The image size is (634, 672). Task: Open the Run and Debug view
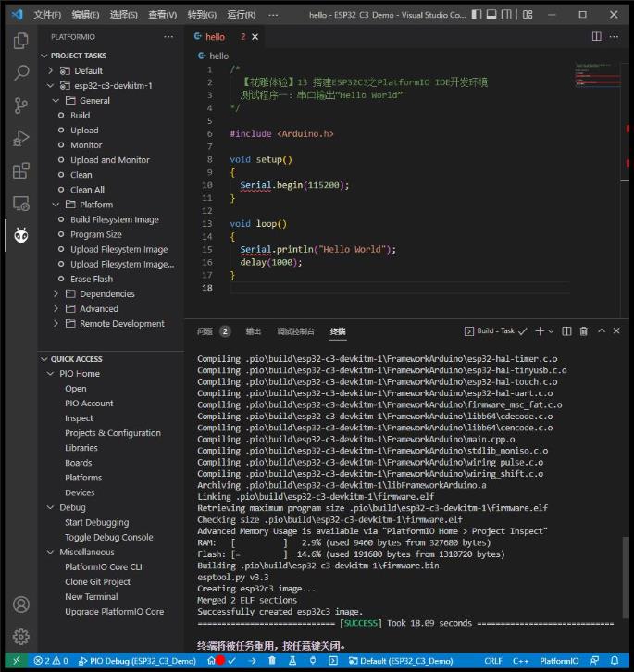[x=20, y=138]
